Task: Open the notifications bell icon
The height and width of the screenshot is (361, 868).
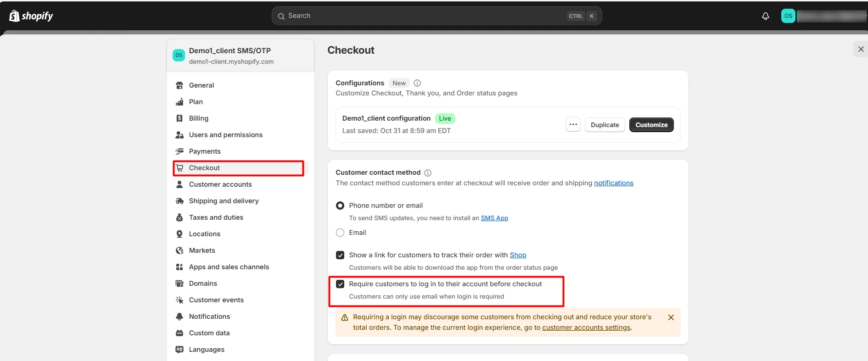Action: (x=766, y=16)
